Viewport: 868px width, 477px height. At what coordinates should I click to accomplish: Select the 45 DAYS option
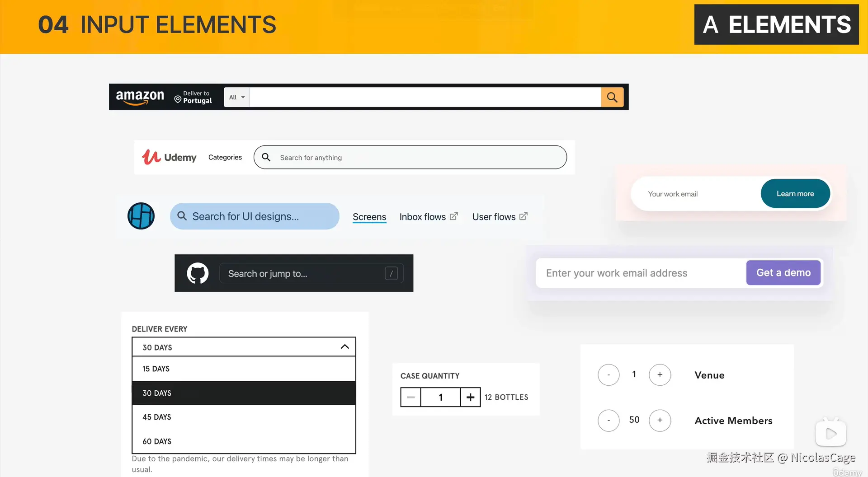coord(244,417)
